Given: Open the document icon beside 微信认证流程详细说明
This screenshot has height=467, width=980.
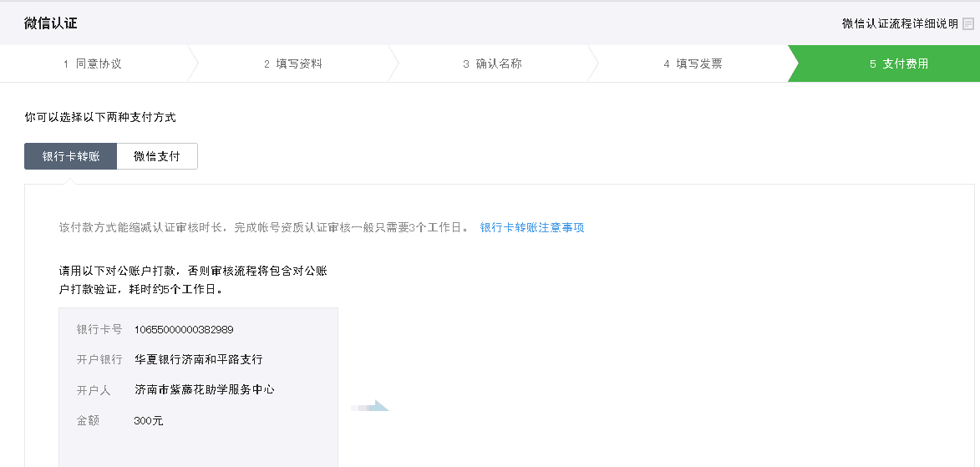Looking at the screenshot, I should click(x=968, y=23).
